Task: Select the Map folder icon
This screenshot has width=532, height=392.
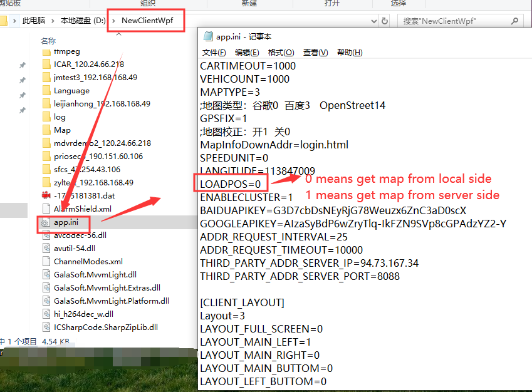Action: pos(46,130)
